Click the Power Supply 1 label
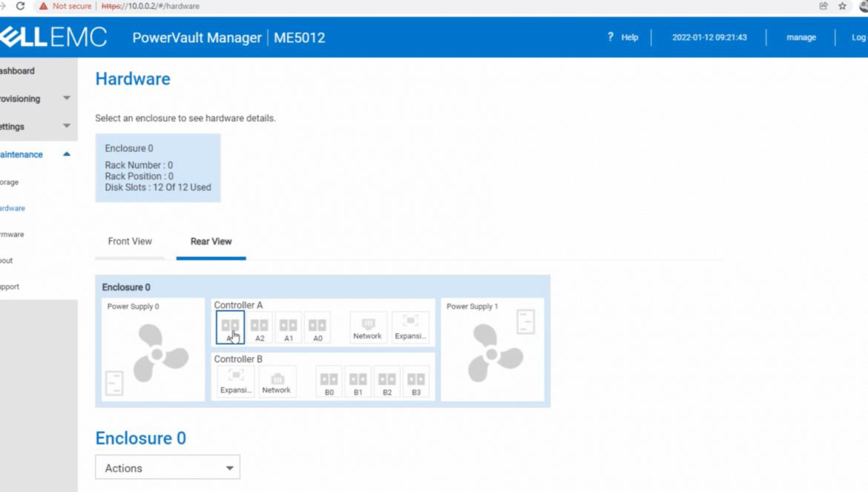Screen dimensions: 868x492 [472, 306]
